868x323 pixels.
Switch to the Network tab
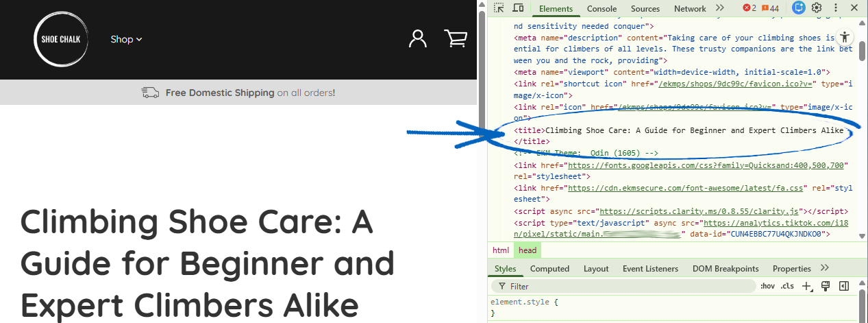(690, 9)
